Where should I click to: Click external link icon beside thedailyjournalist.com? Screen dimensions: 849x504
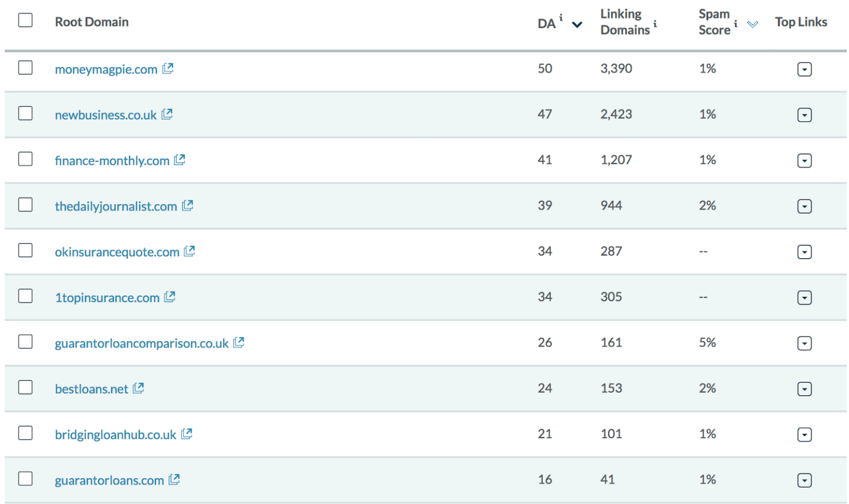click(x=187, y=205)
